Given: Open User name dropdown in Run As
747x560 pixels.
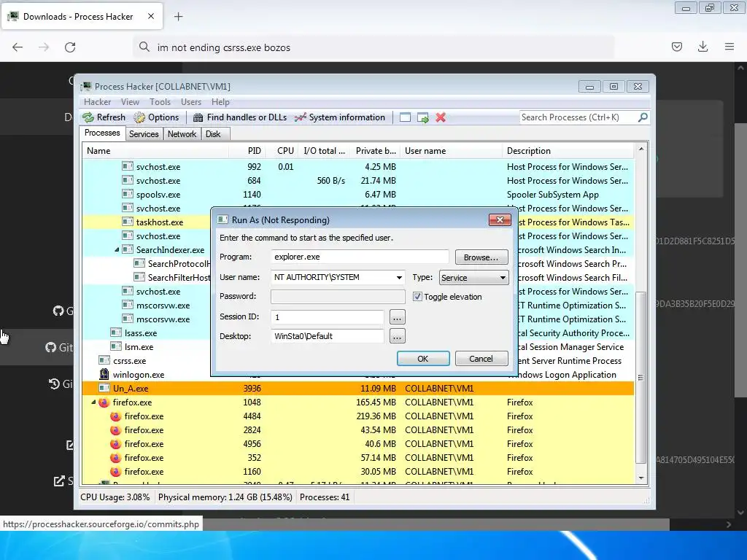Looking at the screenshot, I should [x=399, y=278].
